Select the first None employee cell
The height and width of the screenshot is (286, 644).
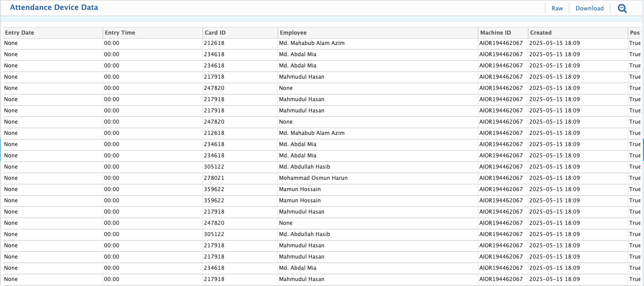(286, 88)
